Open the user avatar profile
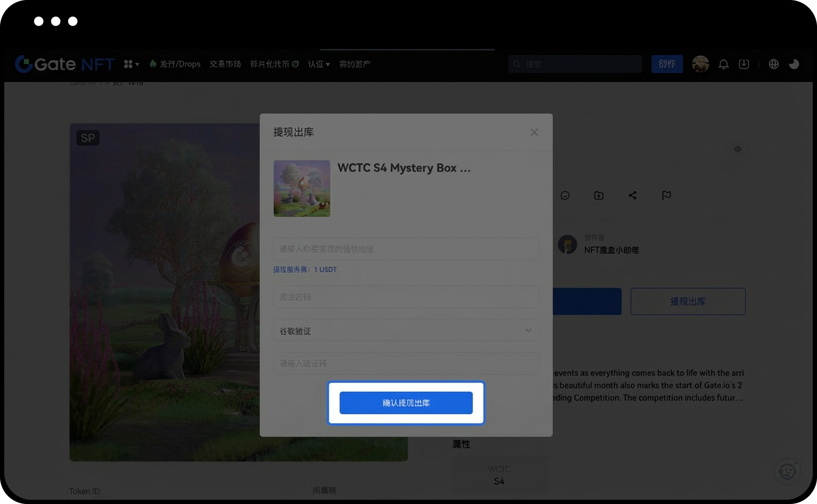The height and width of the screenshot is (504, 817). coord(700,64)
